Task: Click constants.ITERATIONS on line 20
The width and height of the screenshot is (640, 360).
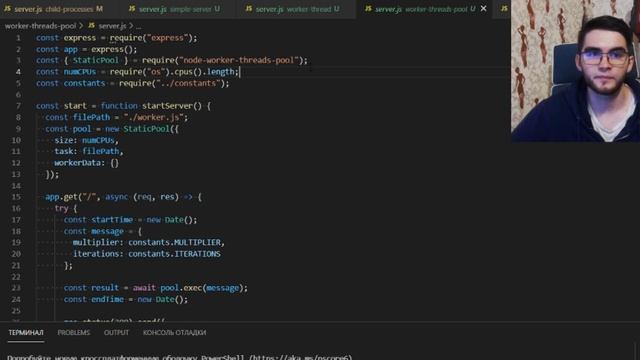Action: click(174, 254)
